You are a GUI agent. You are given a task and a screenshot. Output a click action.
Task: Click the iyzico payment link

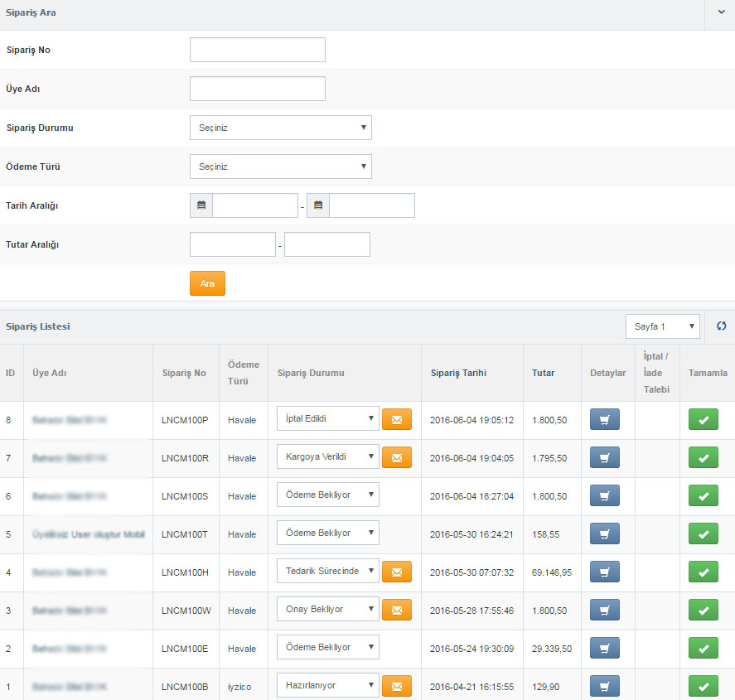(240, 687)
